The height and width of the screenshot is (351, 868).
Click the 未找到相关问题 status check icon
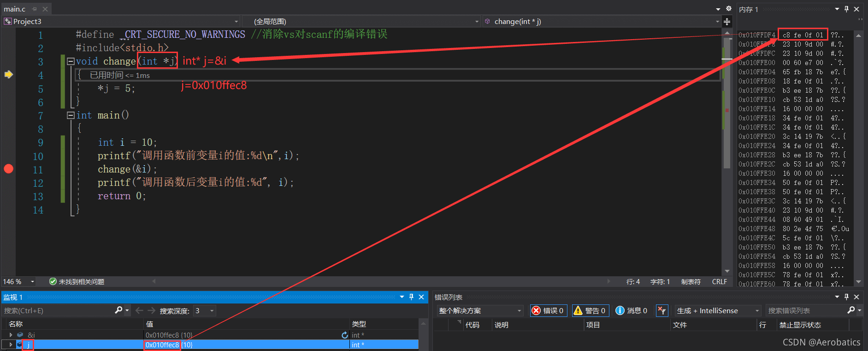pyautogui.click(x=53, y=281)
